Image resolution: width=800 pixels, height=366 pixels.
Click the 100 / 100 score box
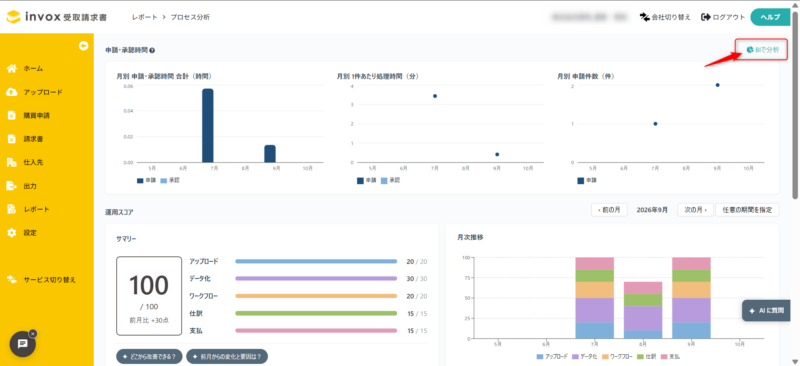149,296
